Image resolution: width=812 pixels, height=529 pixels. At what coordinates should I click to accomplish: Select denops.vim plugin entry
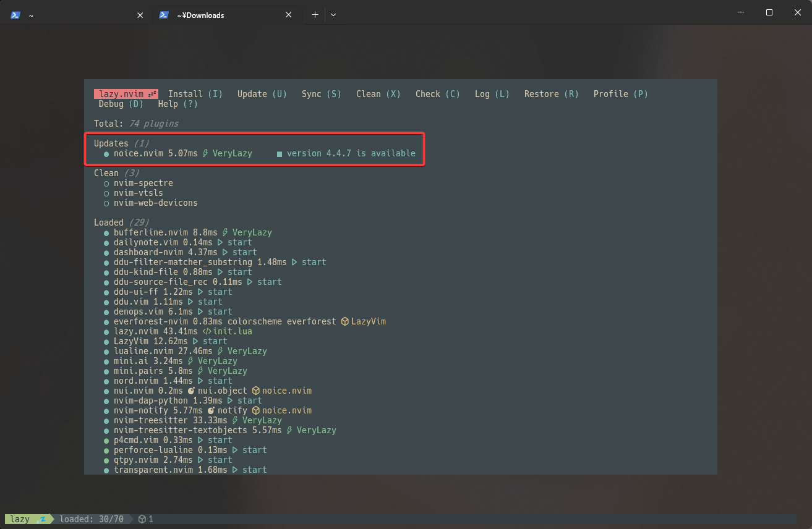139,311
